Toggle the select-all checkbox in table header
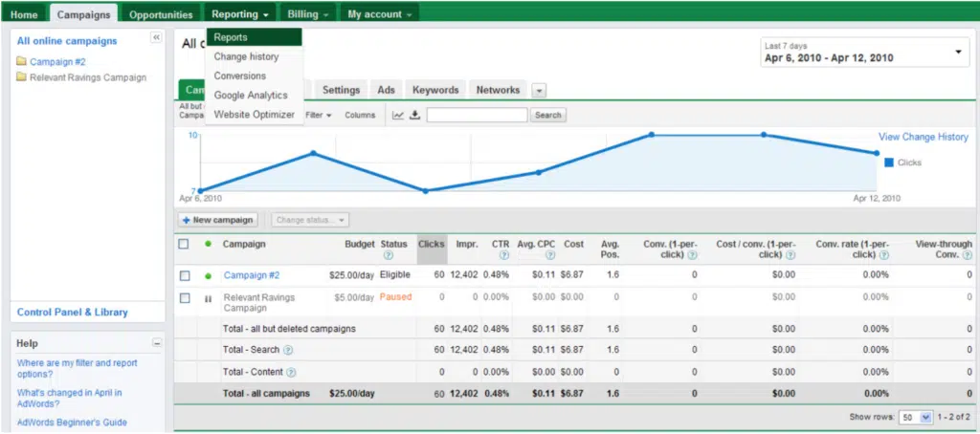The width and height of the screenshot is (980, 434). (x=184, y=244)
